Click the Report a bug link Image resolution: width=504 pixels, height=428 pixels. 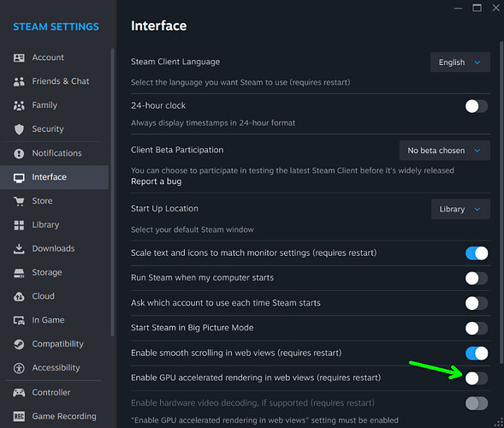[x=157, y=181]
